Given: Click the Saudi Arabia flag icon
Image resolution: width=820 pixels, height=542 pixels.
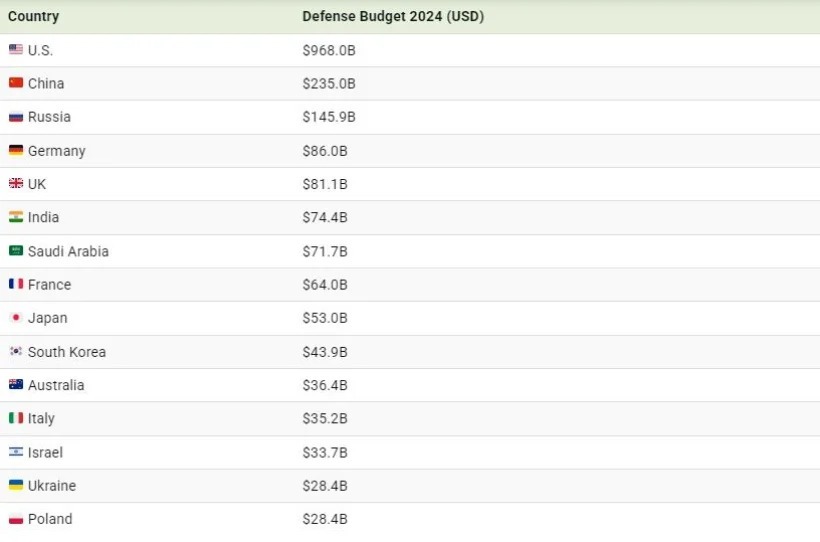Looking at the screenshot, I should 16,251.
